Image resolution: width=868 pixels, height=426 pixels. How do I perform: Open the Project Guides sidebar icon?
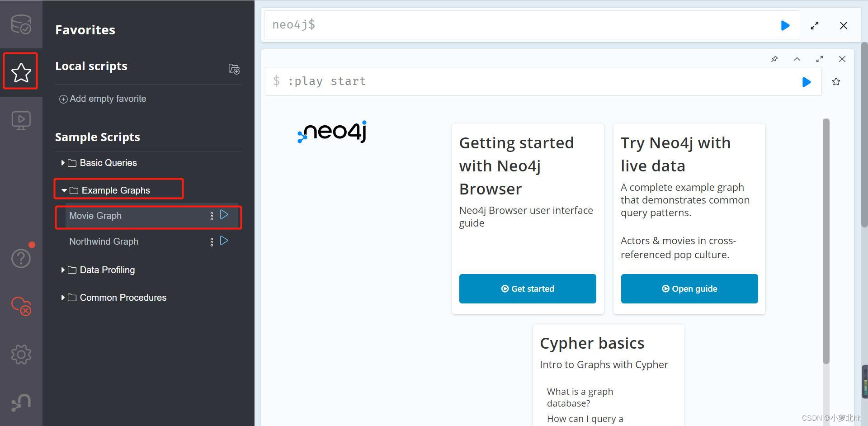click(21, 121)
